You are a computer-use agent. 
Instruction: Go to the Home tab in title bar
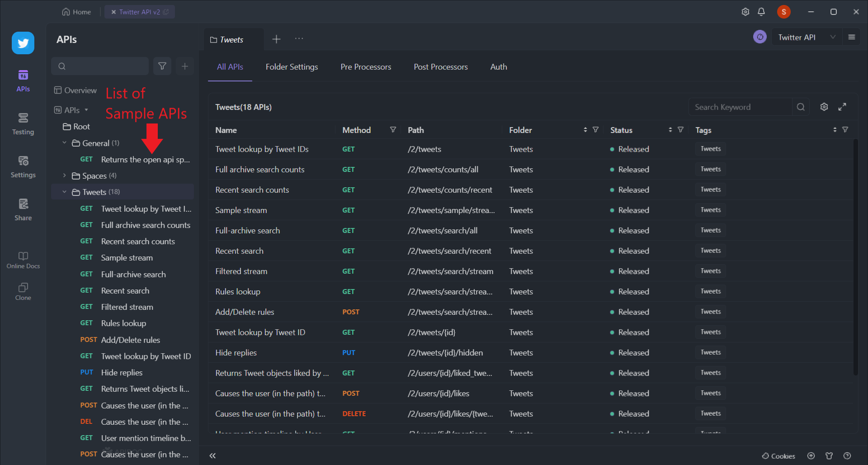click(76, 12)
